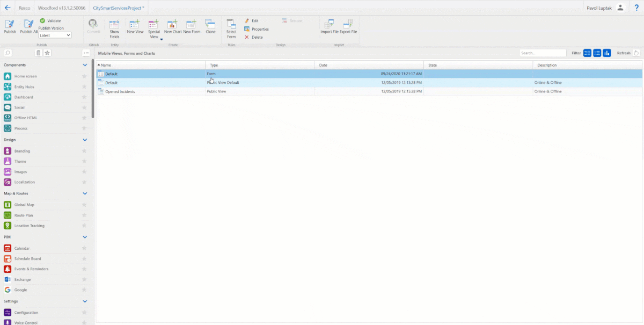Click Validate with the green checkmark

(x=50, y=20)
